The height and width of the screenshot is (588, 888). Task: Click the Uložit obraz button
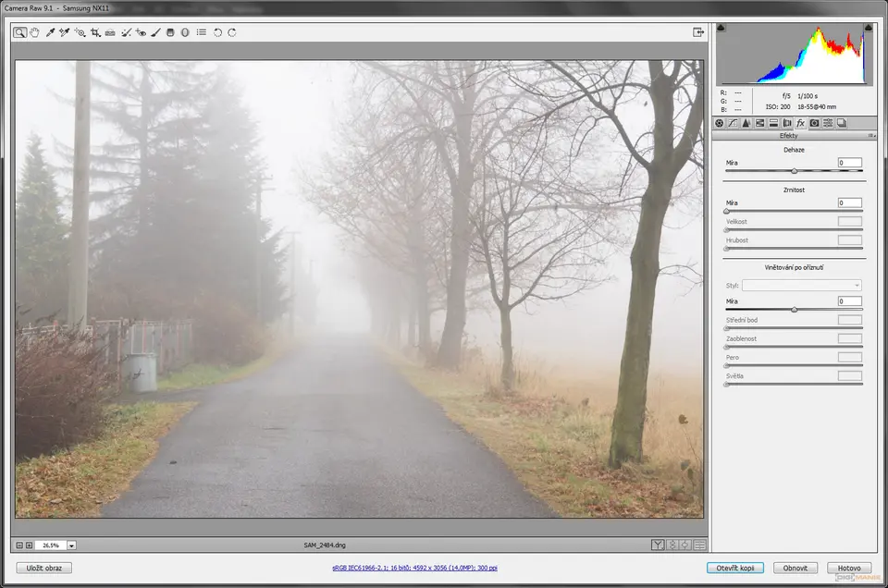point(43,568)
